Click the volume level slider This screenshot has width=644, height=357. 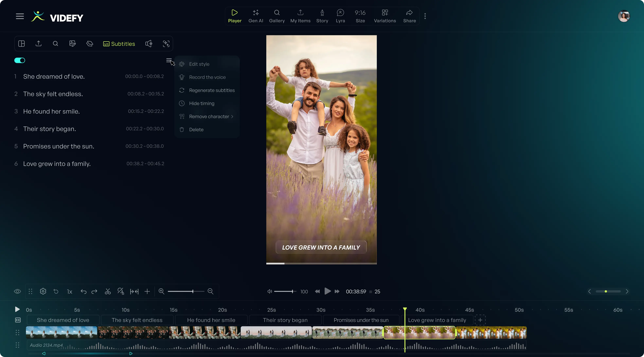pyautogui.click(x=285, y=291)
